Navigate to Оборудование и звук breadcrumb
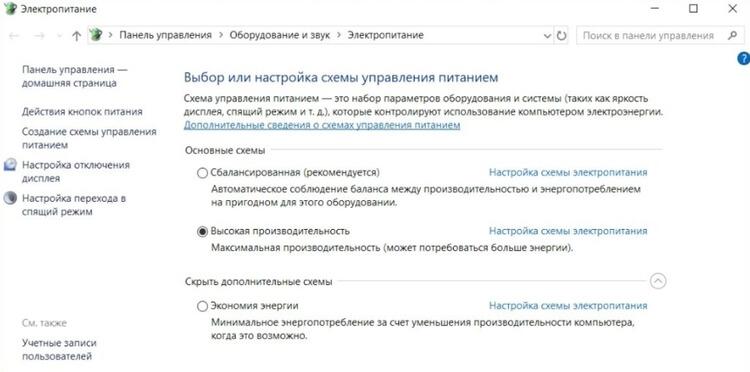 [x=280, y=35]
